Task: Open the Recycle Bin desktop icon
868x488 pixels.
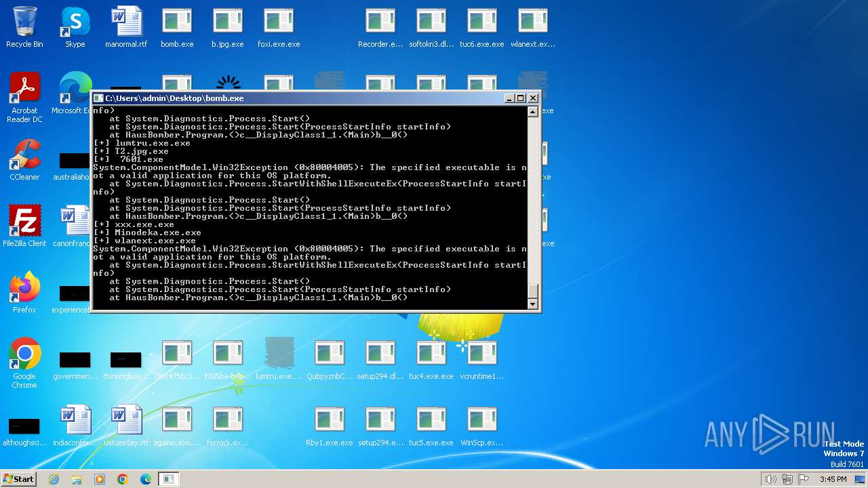Action: click(24, 27)
